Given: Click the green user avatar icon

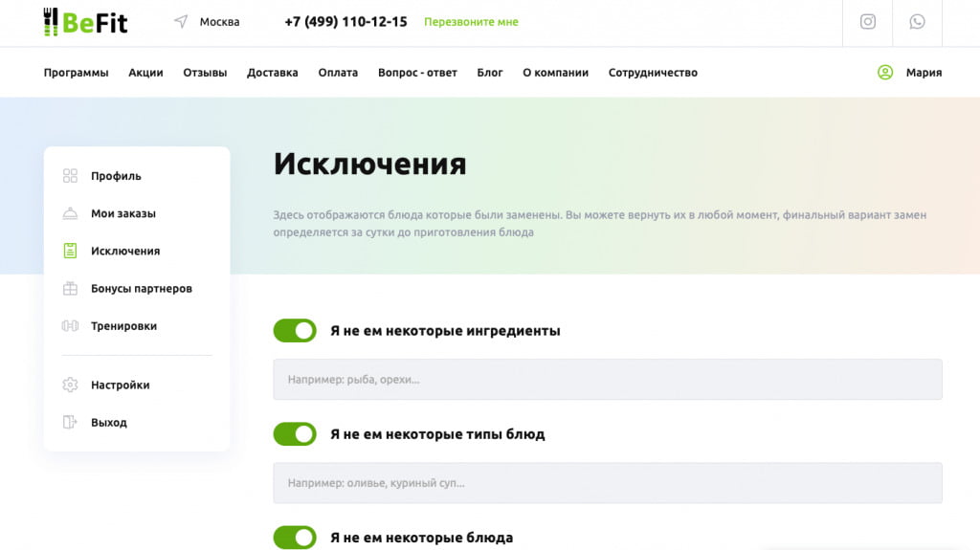Looking at the screenshot, I should (885, 73).
